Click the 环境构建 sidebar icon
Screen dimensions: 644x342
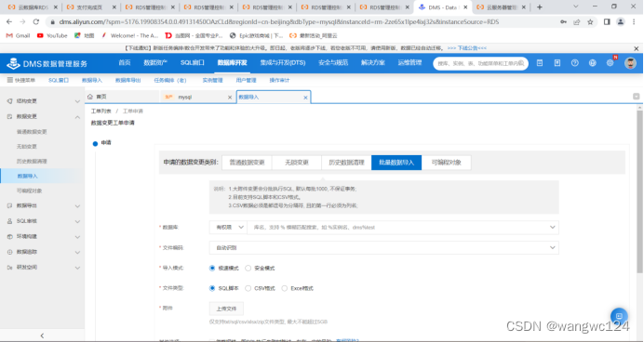(x=9, y=237)
